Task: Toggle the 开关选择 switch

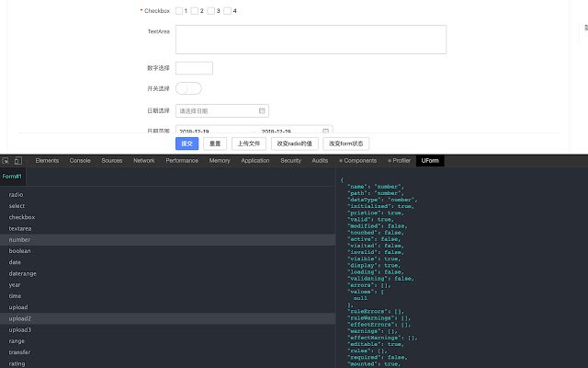Action: coord(188,88)
